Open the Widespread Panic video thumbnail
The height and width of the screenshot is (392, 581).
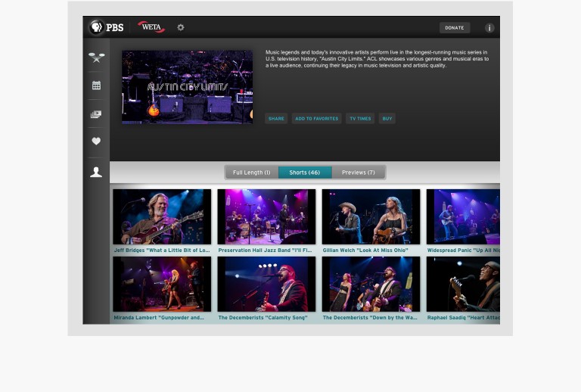pos(463,216)
